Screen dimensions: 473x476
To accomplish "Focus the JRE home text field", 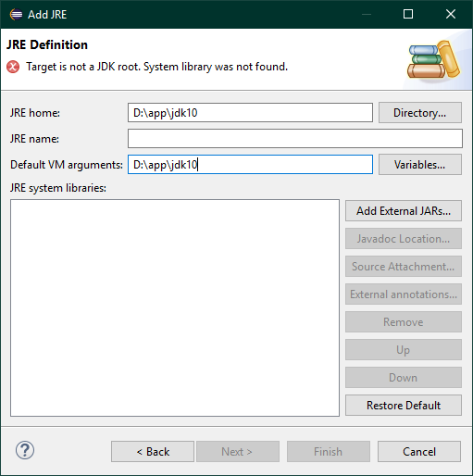I will click(x=250, y=113).
